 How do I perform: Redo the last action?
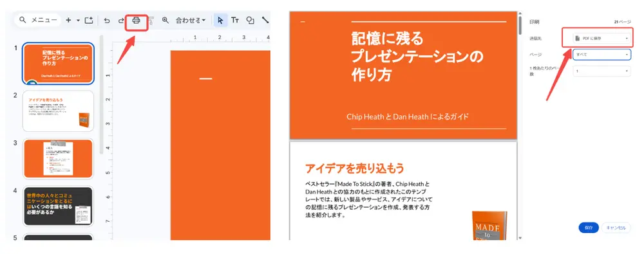(x=121, y=21)
